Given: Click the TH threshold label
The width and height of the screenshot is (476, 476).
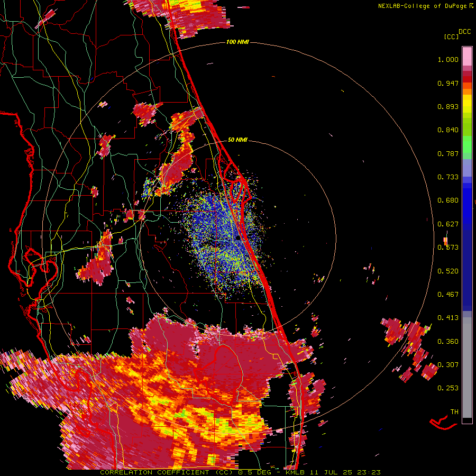Looking at the screenshot, I should (454, 412).
